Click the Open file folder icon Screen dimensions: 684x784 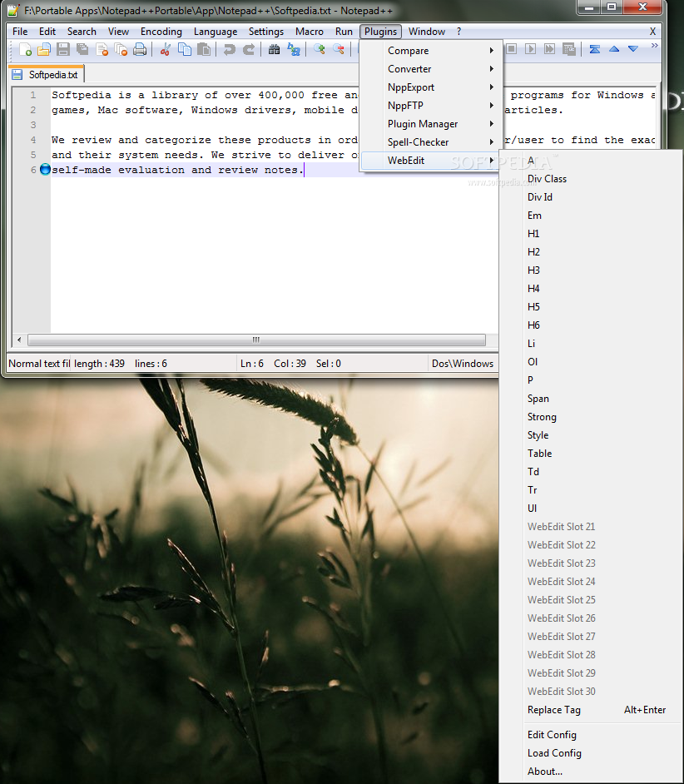coord(44,49)
